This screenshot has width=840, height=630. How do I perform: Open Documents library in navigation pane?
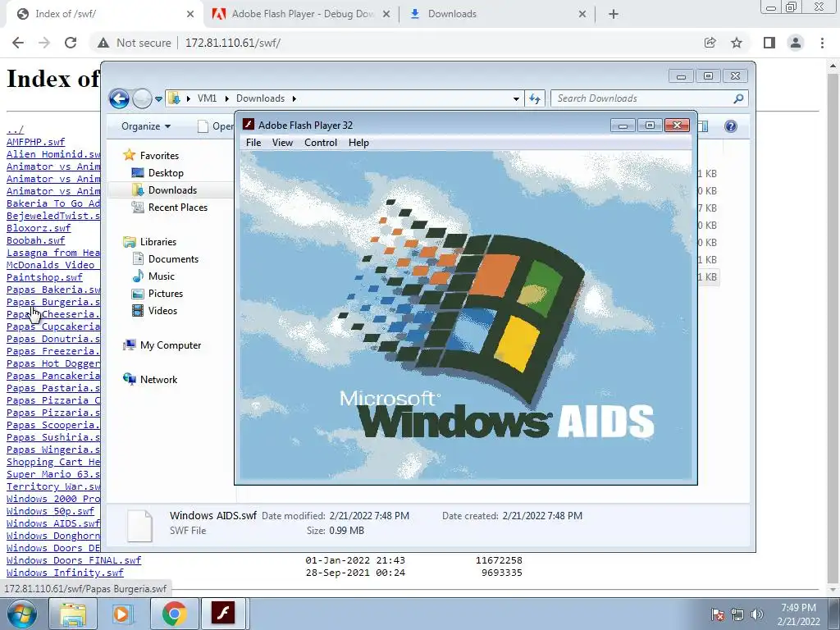point(173,258)
